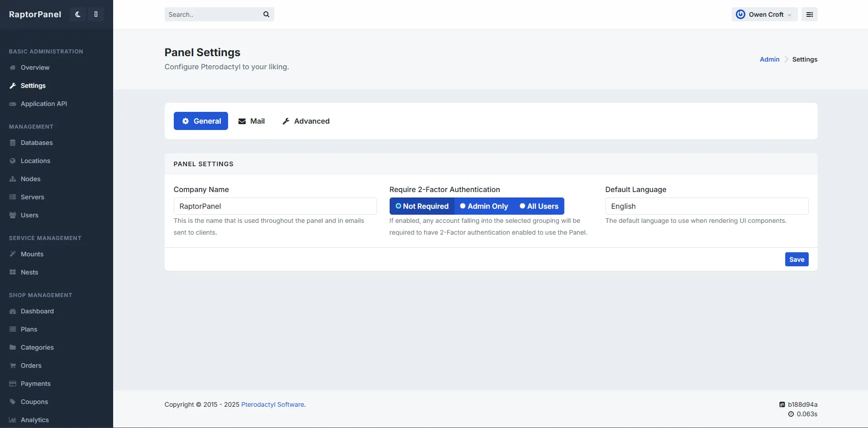Follow the Pterodactyl Software footer link
This screenshot has height=428, width=868.
click(272, 404)
